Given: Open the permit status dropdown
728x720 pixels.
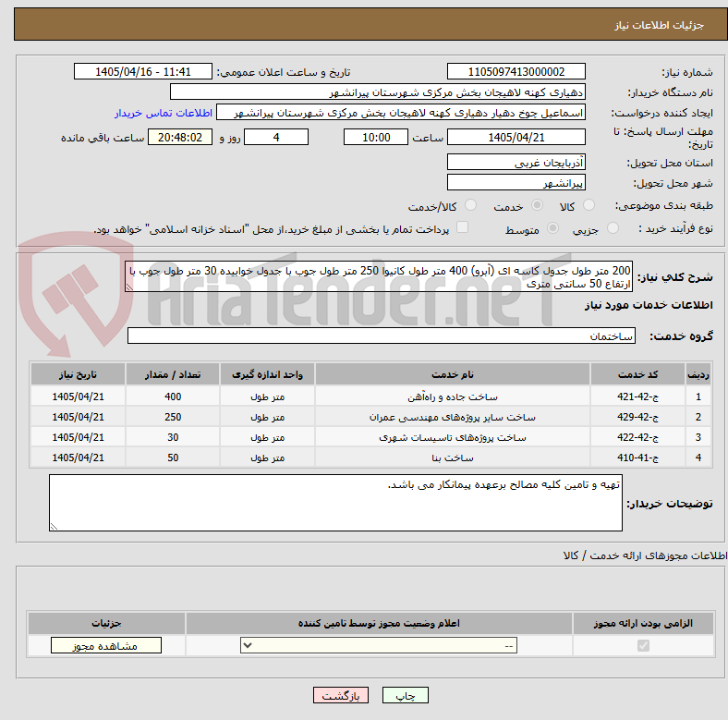Looking at the screenshot, I should pos(379,645).
